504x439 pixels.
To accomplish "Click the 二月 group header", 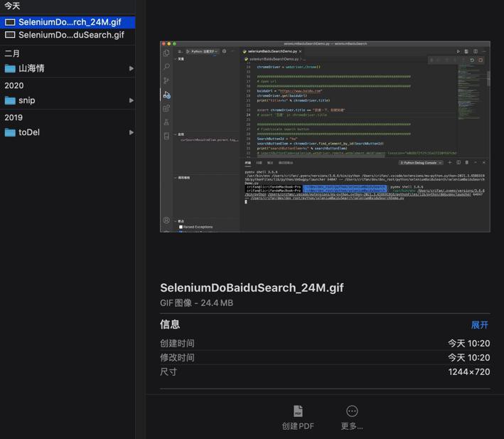I will click(12, 53).
